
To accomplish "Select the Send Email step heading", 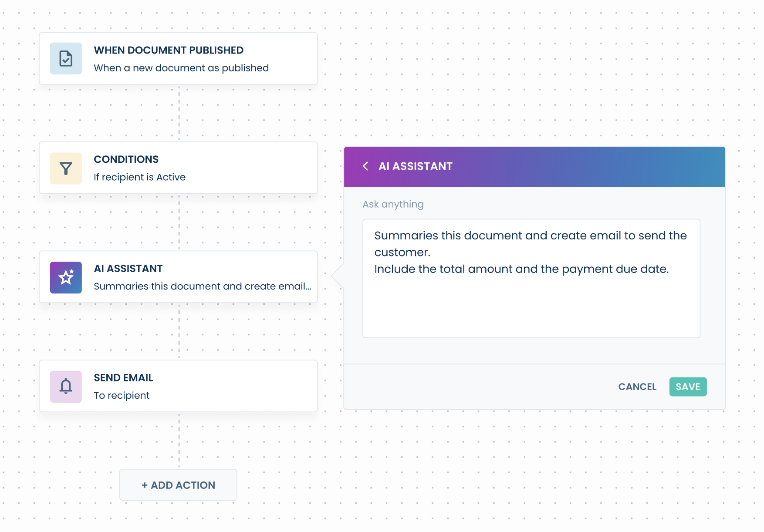I will coord(123,378).
